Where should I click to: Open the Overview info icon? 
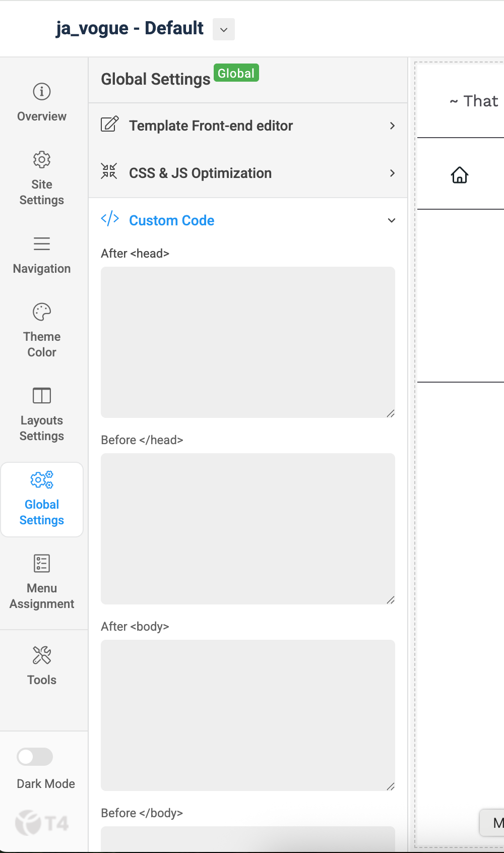pyautogui.click(x=42, y=92)
